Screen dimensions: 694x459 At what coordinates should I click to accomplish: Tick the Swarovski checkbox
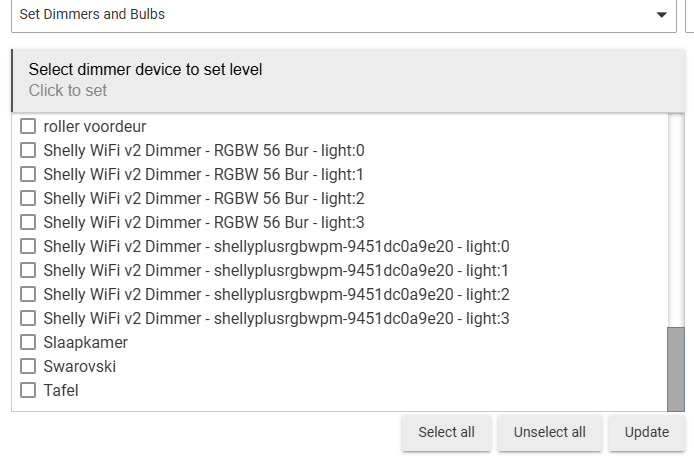pos(28,367)
